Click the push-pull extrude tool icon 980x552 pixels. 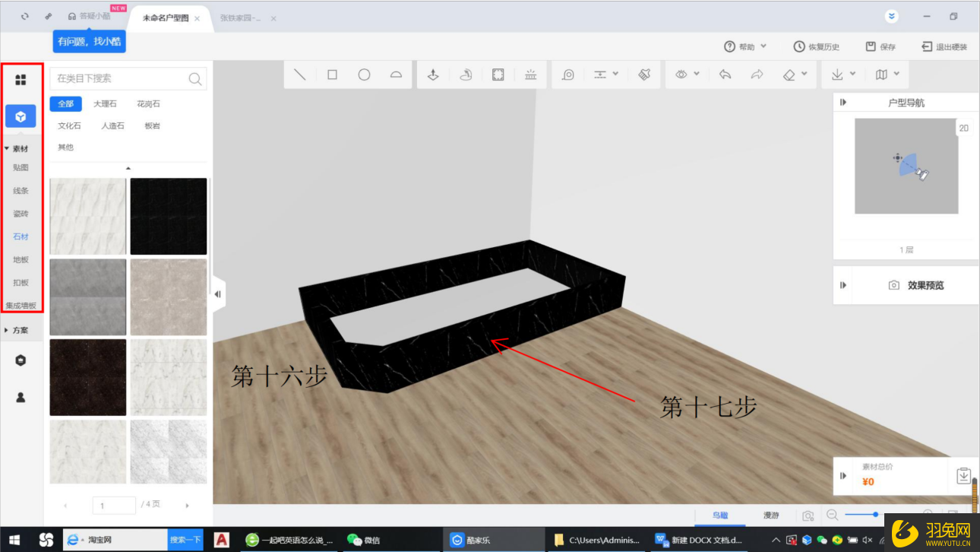[x=433, y=75]
